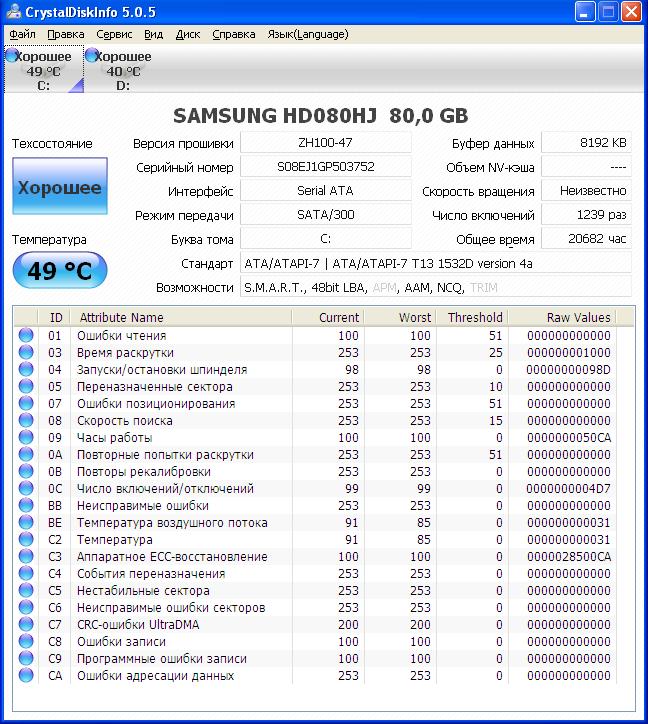Click the blue Хорошее health status button

60,186
